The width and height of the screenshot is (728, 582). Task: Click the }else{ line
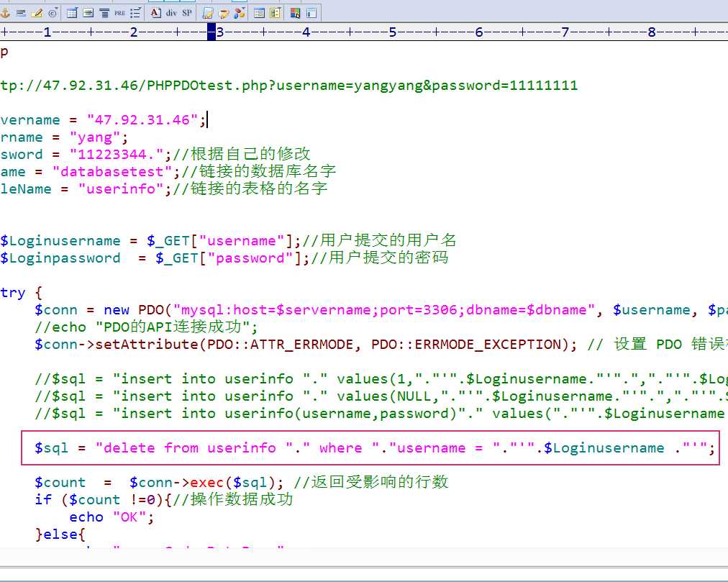click(x=60, y=534)
